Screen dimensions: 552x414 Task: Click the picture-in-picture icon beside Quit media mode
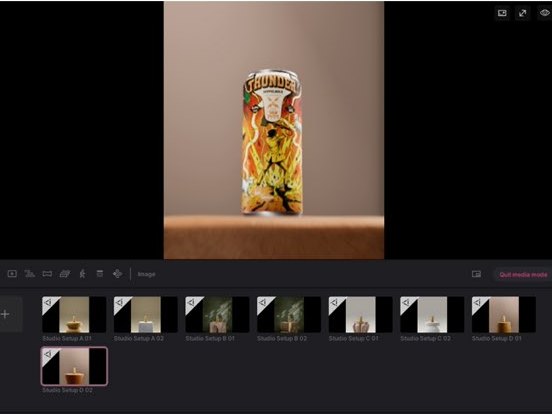(476, 274)
